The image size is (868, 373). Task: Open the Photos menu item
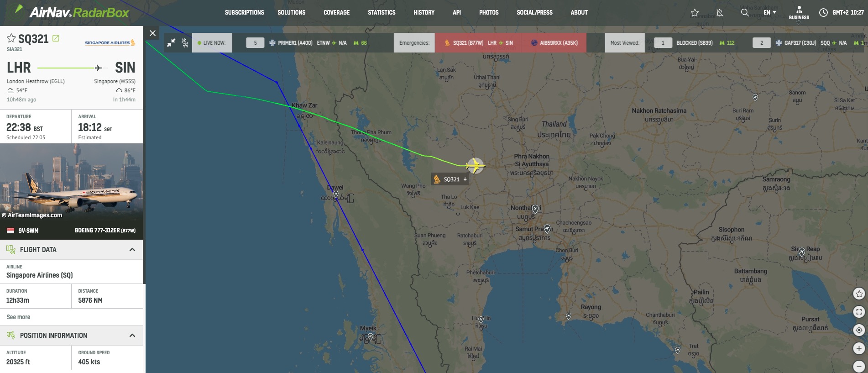[489, 12]
